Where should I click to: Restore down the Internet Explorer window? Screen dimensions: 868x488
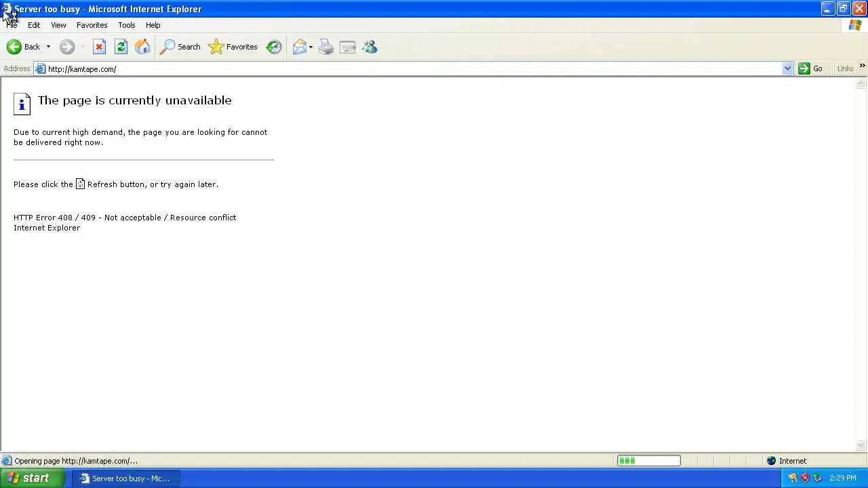[843, 9]
